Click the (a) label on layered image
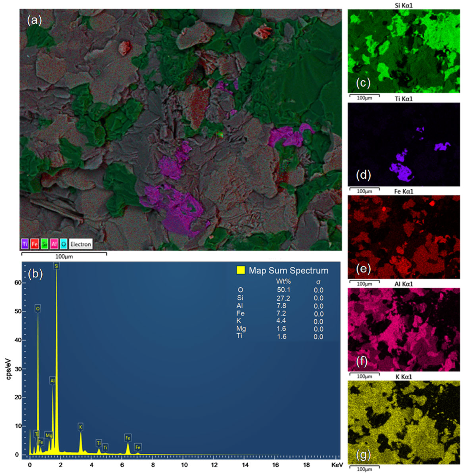464x476 pixels. point(34,21)
